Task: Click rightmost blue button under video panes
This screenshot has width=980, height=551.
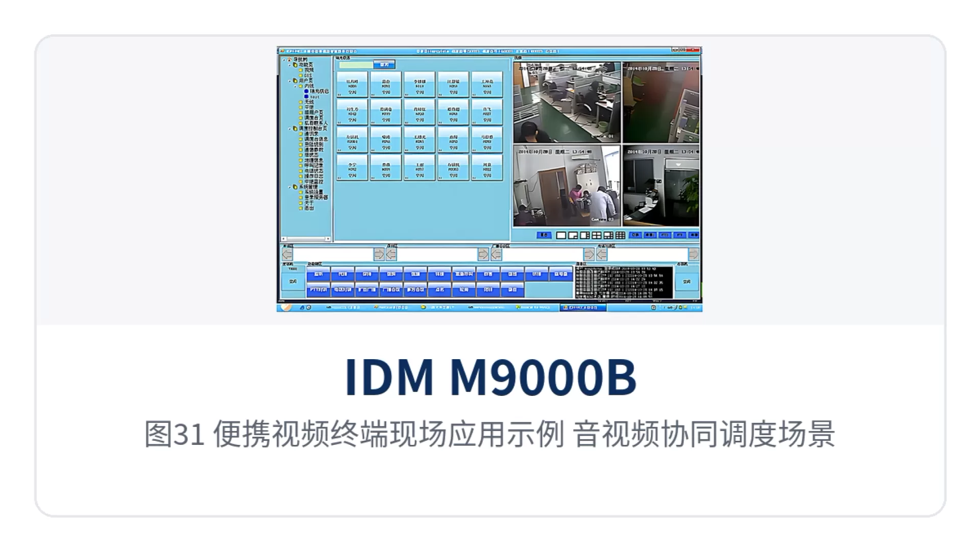Action: point(694,235)
